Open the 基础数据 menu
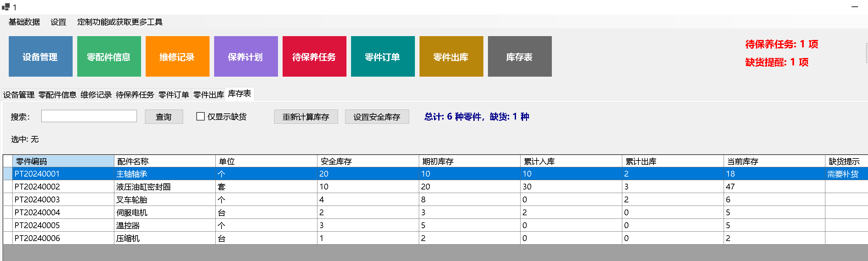This screenshot has width=868, height=261. pyautogui.click(x=24, y=22)
